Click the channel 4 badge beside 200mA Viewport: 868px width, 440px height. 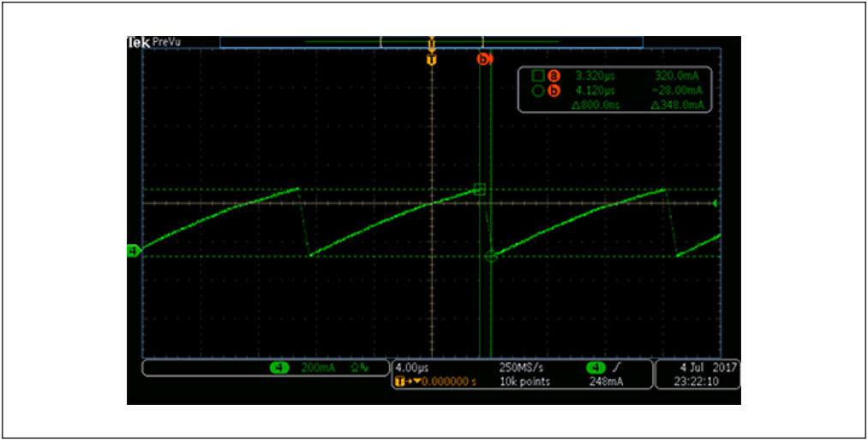[279, 367]
